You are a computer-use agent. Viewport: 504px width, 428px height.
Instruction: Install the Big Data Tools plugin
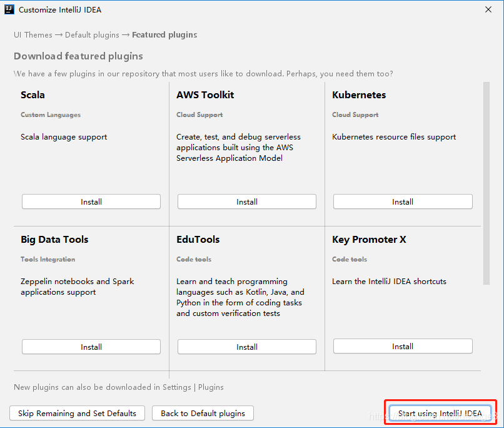[91, 346]
